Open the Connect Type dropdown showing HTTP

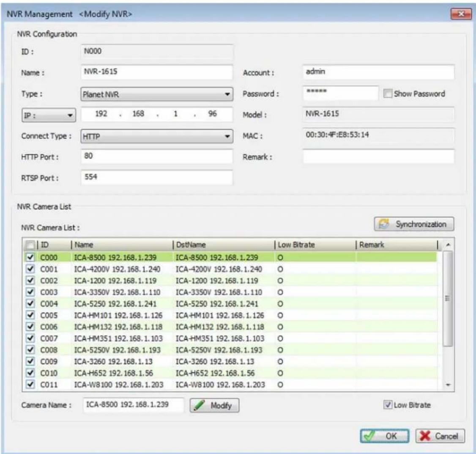[x=157, y=136]
